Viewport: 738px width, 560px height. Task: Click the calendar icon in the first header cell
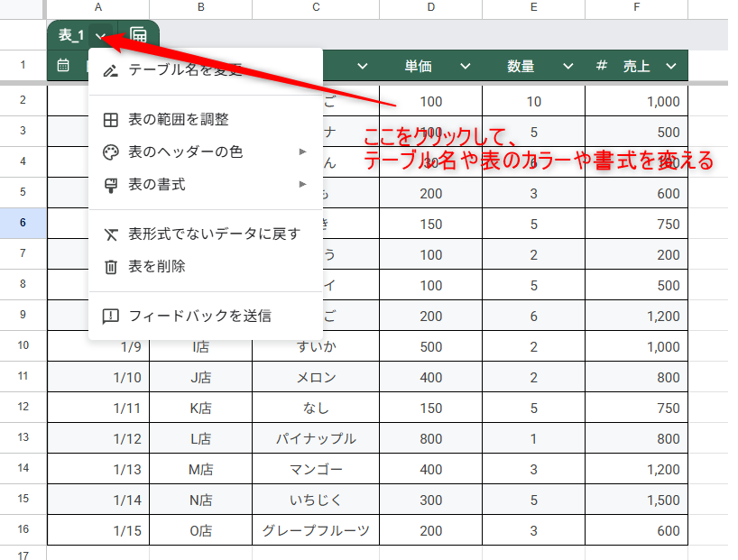tap(63, 66)
